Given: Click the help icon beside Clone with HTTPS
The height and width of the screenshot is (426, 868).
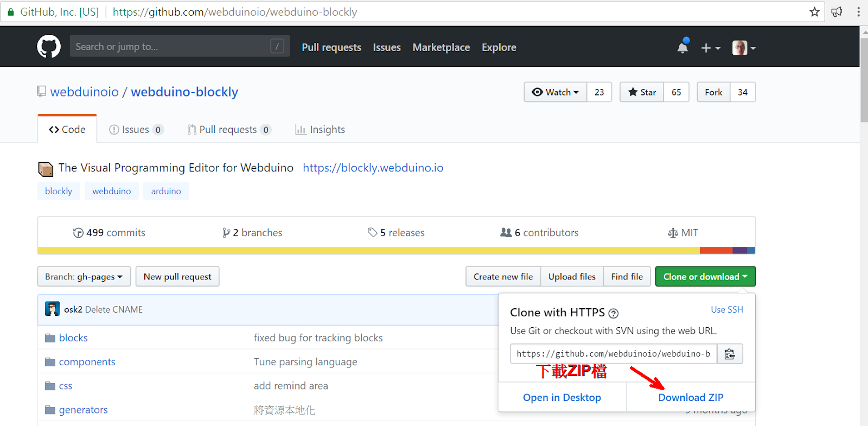Looking at the screenshot, I should tap(614, 313).
